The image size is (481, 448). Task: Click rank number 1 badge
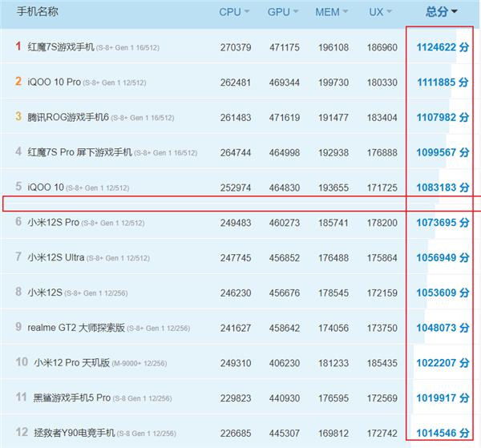[18, 46]
